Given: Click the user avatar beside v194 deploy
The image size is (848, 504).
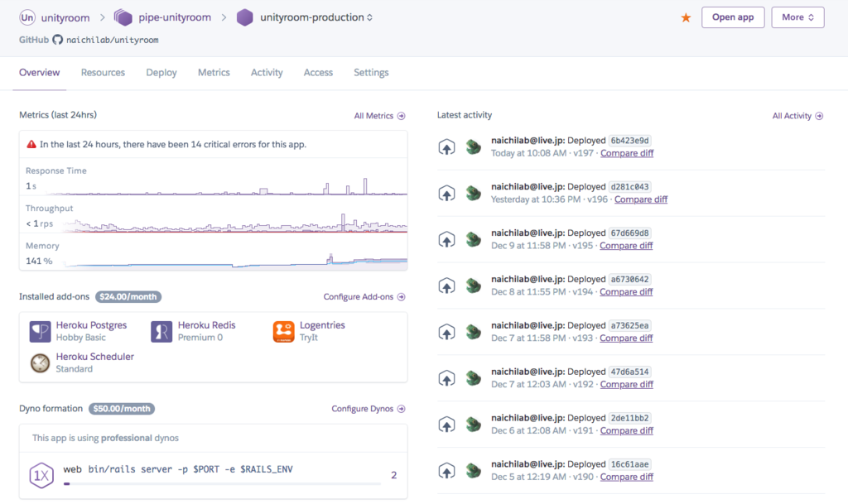Looking at the screenshot, I should click(x=474, y=286).
